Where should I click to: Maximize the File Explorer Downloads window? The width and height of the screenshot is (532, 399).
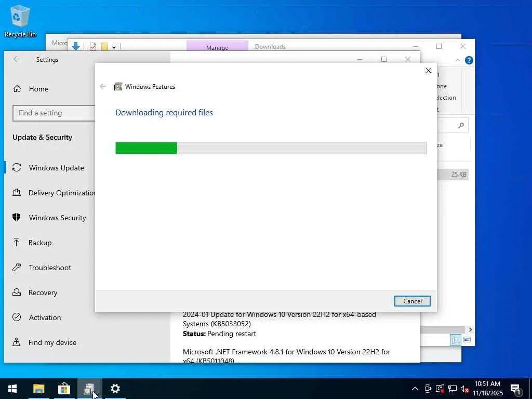(x=439, y=46)
